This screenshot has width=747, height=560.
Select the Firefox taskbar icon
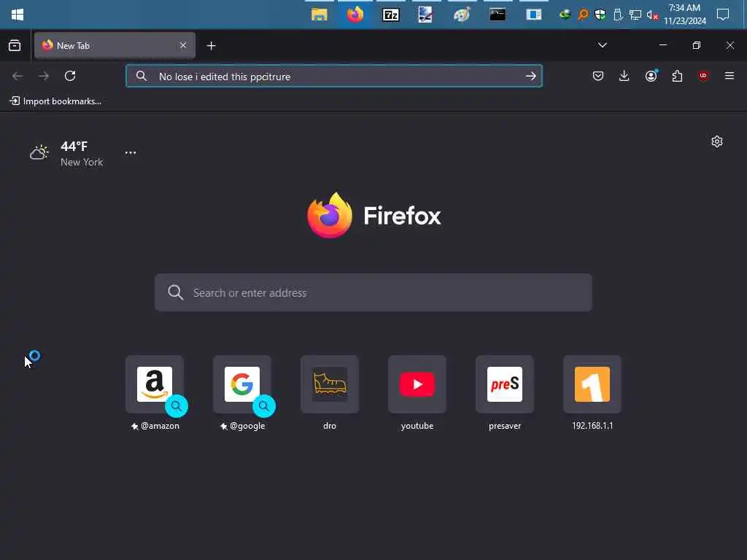tap(355, 15)
